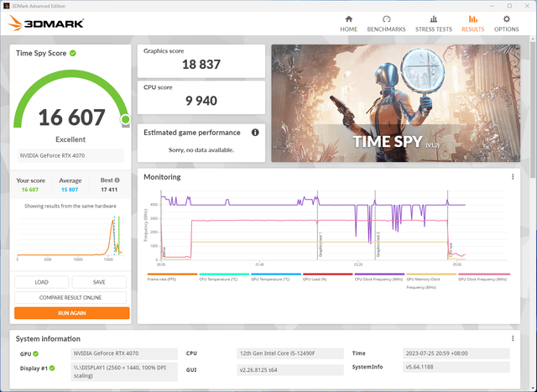The height and width of the screenshot is (392, 537).
Task: Click the LOAD button
Action: point(41,282)
